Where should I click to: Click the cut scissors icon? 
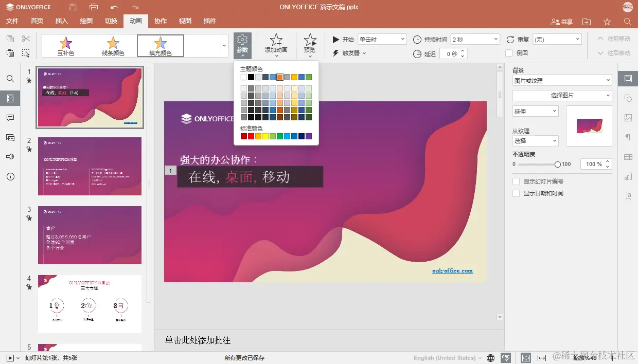[x=26, y=39]
